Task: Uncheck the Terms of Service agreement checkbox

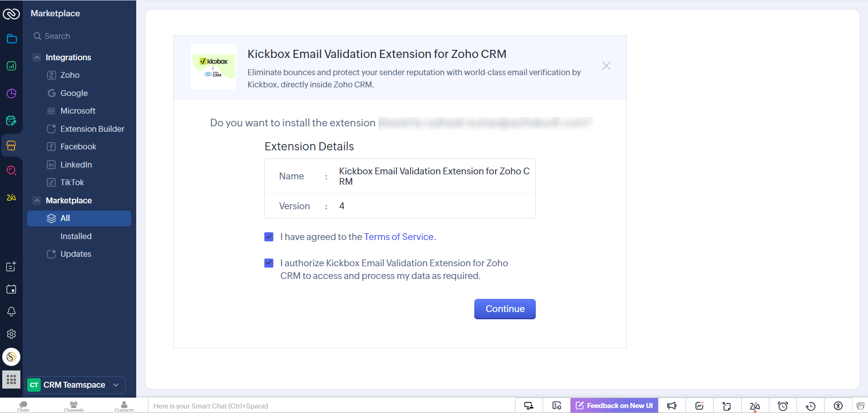Action: click(x=269, y=237)
